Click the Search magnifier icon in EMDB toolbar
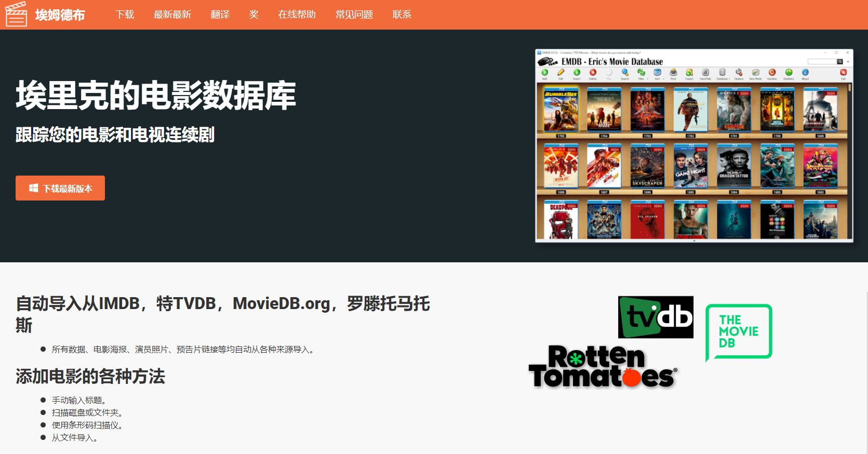The image size is (868, 454). [625, 73]
